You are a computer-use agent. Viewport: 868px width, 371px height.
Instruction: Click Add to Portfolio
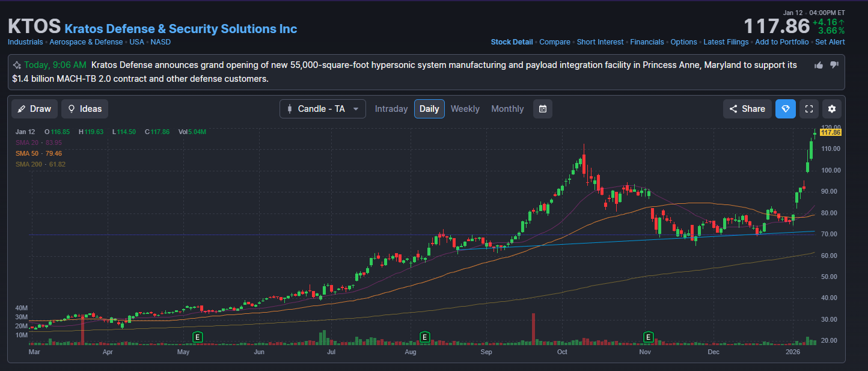point(782,42)
